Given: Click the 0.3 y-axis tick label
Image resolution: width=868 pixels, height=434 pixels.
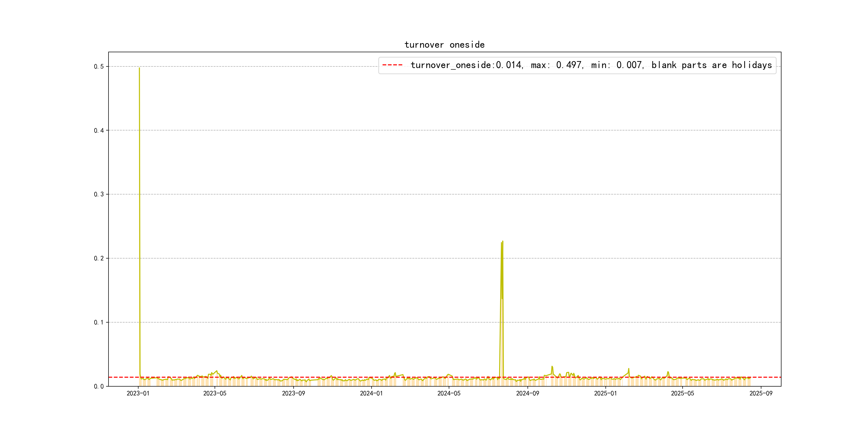Looking at the screenshot, I should click(x=99, y=194).
